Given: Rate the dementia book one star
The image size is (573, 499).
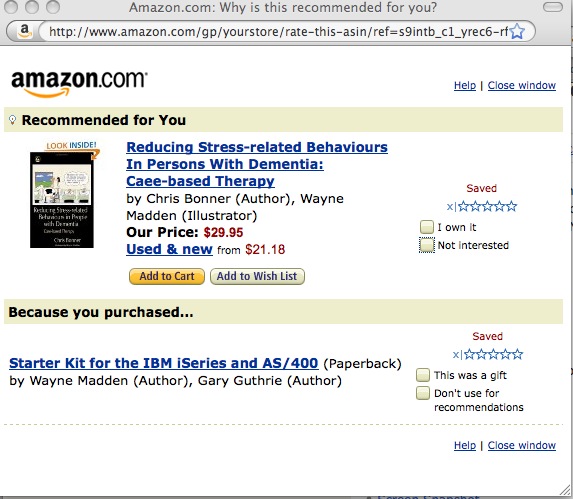Looking at the screenshot, I should (463, 206).
